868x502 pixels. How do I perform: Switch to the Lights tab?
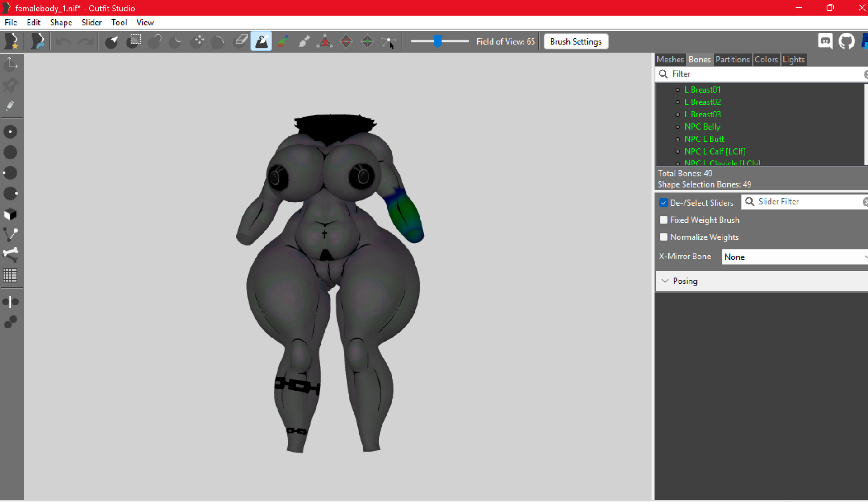794,60
